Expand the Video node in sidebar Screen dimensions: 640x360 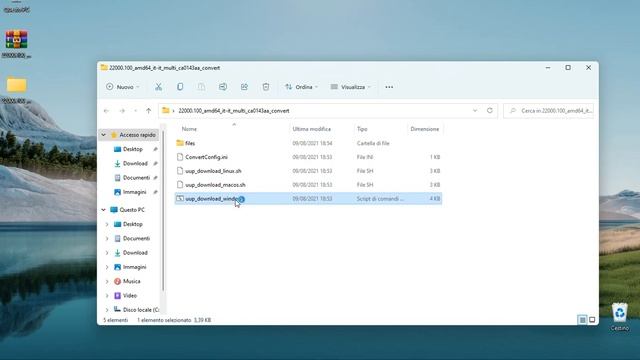(x=107, y=296)
